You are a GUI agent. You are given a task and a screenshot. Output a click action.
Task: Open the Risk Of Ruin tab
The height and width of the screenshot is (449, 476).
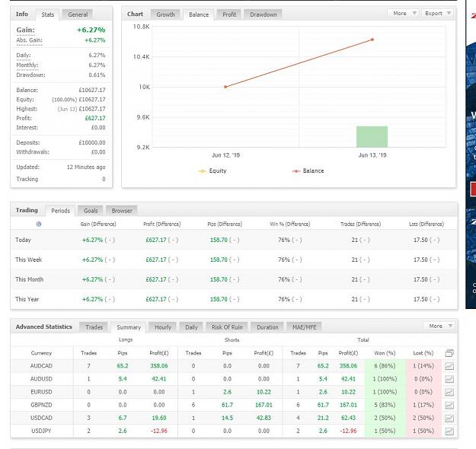point(227,327)
